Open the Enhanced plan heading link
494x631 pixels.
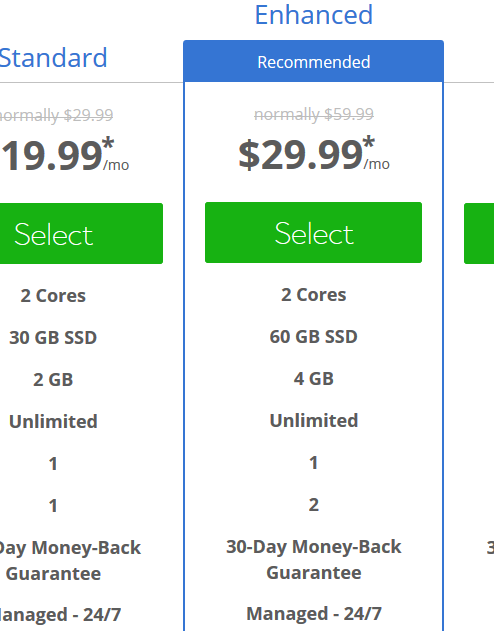[x=314, y=15]
